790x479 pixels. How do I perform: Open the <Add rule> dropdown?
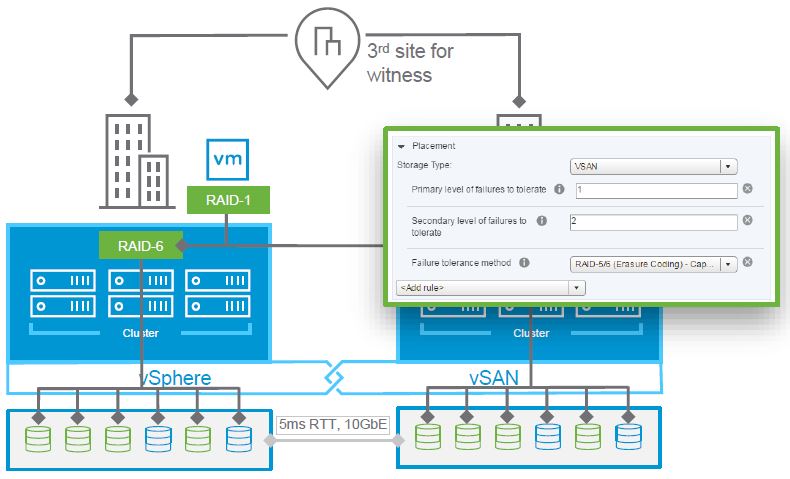tap(491, 288)
